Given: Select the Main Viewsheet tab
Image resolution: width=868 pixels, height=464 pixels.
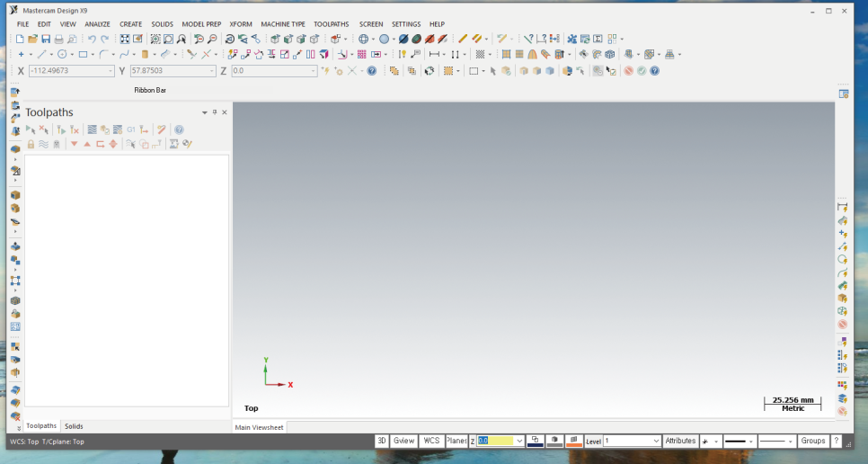Looking at the screenshot, I should pyautogui.click(x=259, y=427).
